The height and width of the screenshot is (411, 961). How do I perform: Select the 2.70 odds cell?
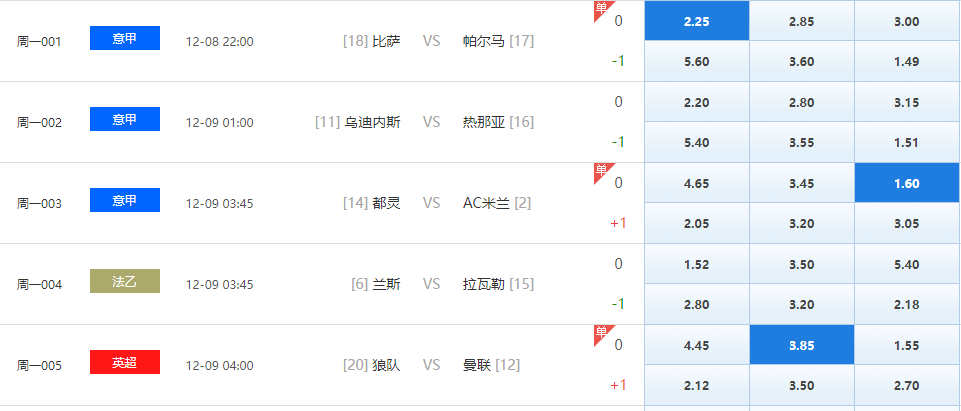pos(907,385)
